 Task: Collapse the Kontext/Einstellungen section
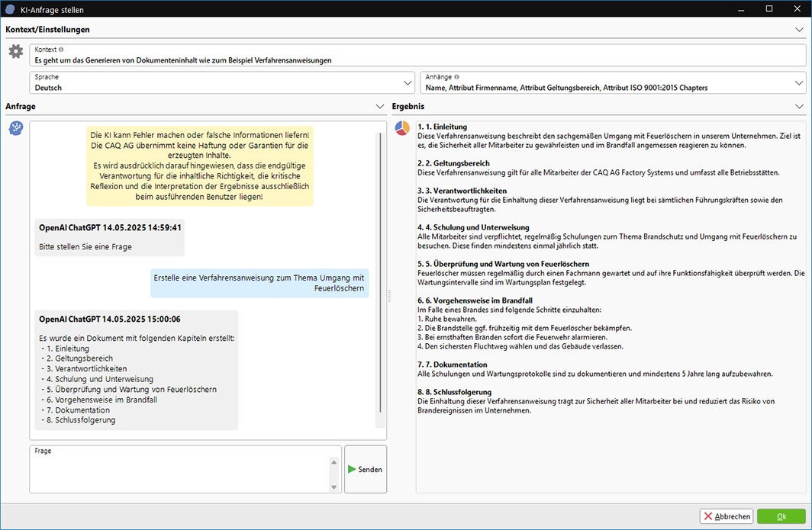(x=799, y=30)
